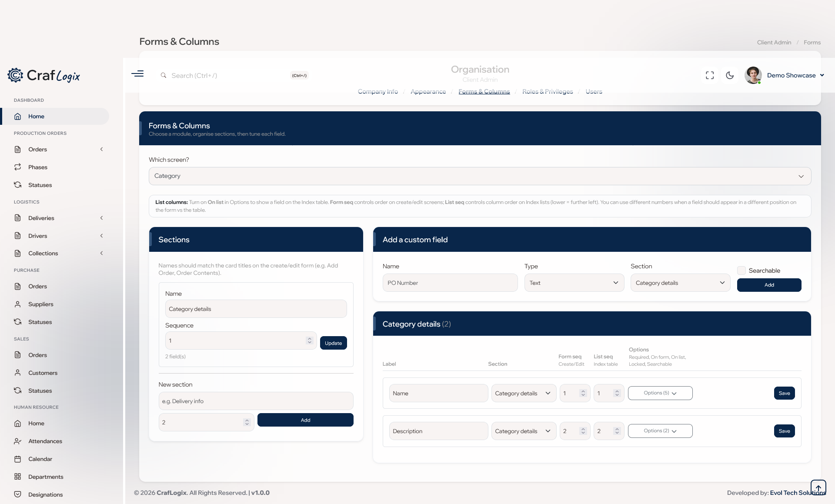Go to Users tab
835x504 pixels.
594,91
